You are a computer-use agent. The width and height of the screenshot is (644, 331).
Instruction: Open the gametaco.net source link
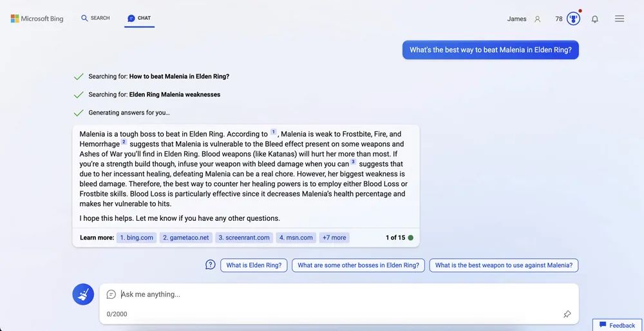[x=185, y=238]
